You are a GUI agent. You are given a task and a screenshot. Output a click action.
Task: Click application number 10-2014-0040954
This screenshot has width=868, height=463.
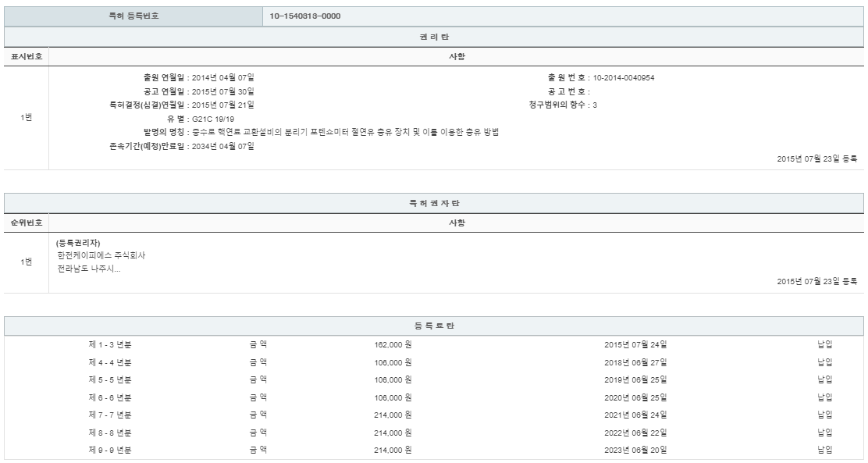pyautogui.click(x=629, y=77)
